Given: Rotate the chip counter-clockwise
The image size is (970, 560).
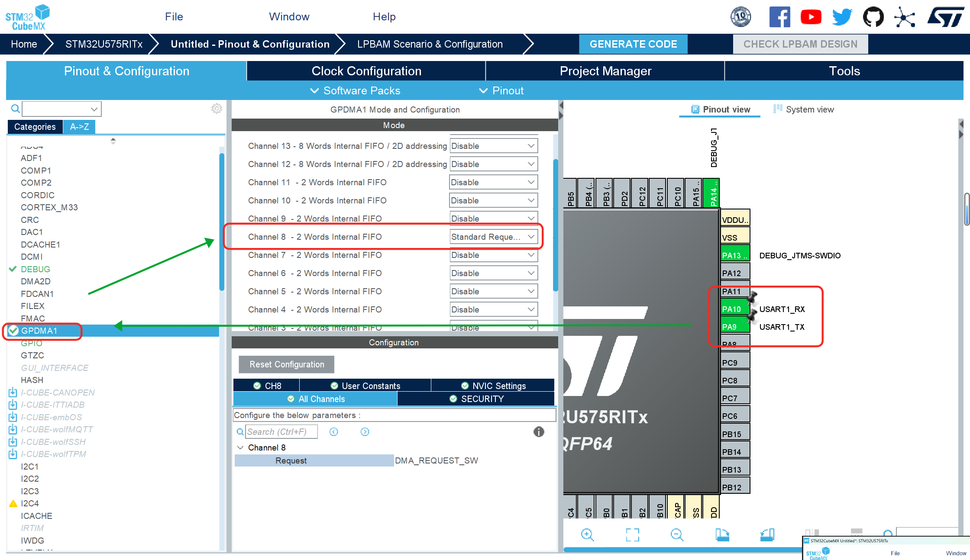Looking at the screenshot, I should point(767,535).
